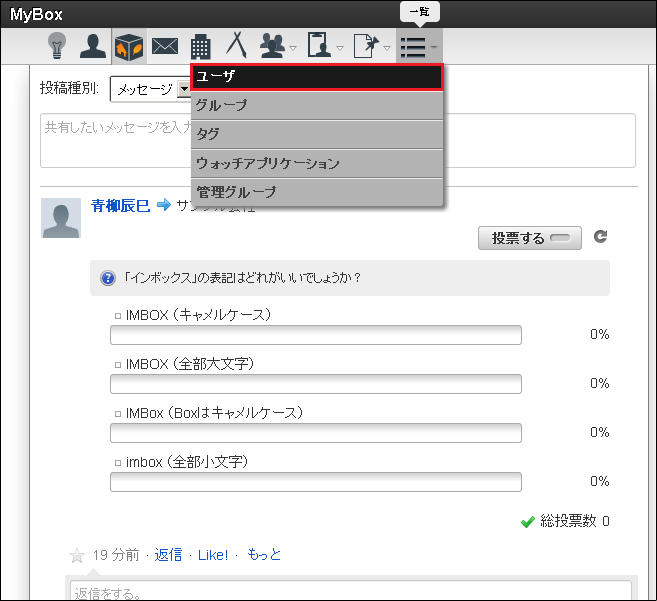Click the compass tool icon

tap(237, 44)
